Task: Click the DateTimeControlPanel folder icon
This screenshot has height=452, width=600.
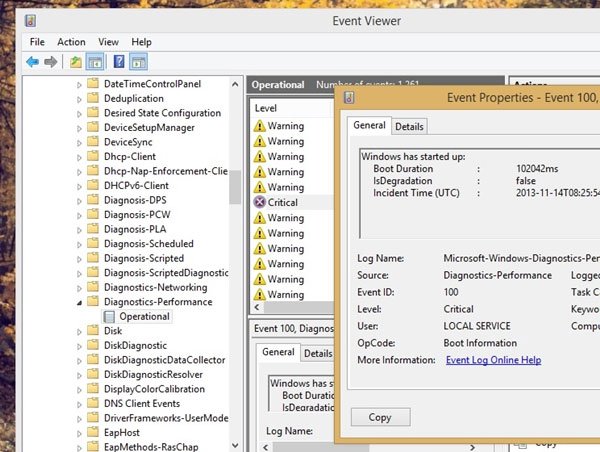Action: pos(93,83)
